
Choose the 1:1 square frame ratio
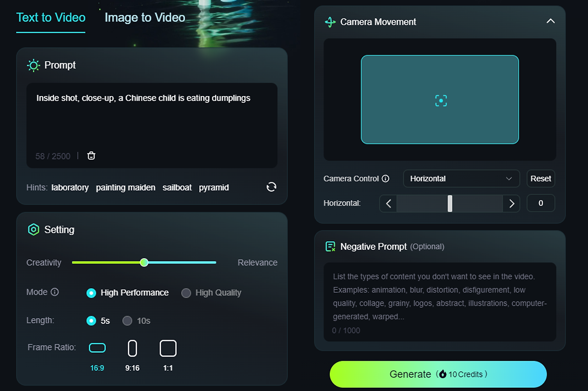(x=168, y=348)
